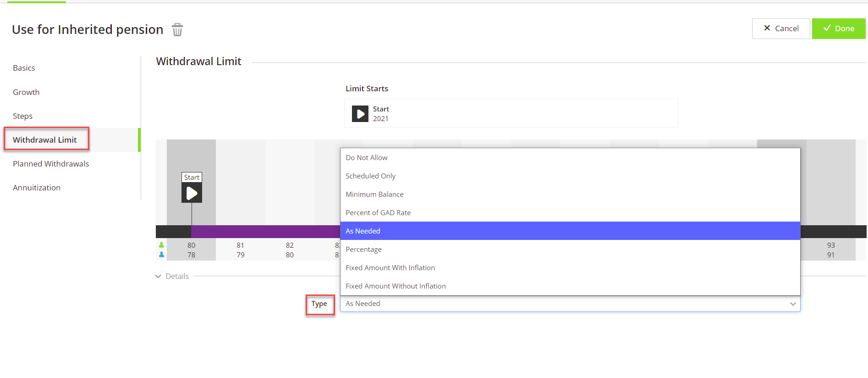The width and height of the screenshot is (868, 378).
Task: Navigate to Annuitization section
Action: click(x=37, y=188)
